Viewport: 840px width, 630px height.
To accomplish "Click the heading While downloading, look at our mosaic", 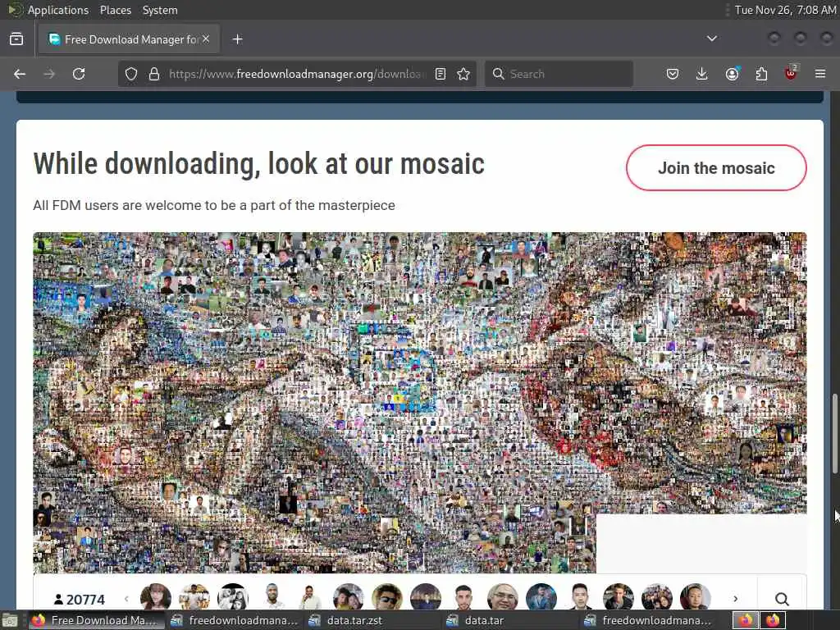I will click(258, 163).
